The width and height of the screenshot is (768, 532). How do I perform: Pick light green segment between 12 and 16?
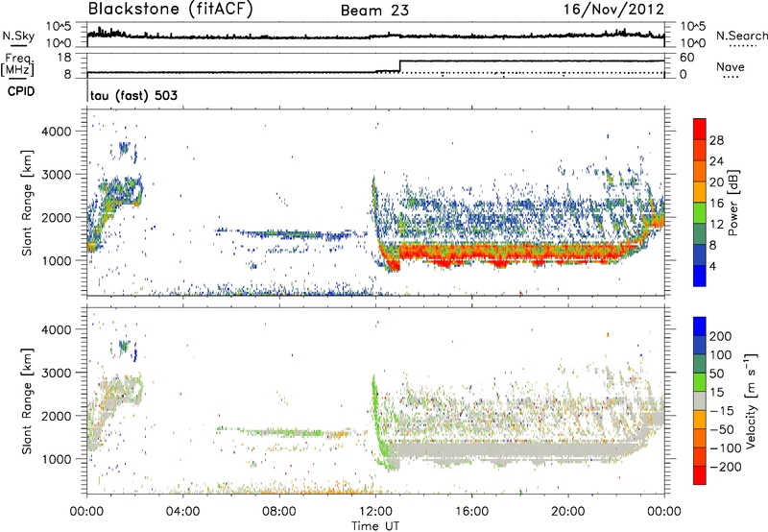pos(700,213)
